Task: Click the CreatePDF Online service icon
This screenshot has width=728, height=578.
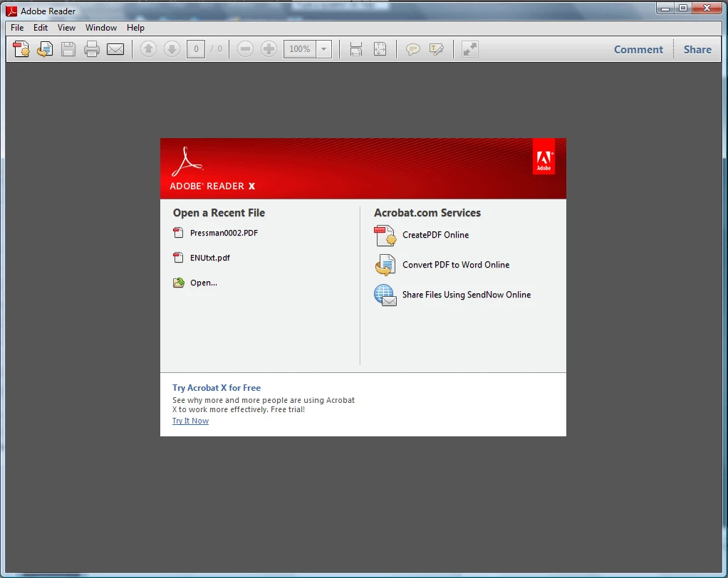Action: [385, 235]
